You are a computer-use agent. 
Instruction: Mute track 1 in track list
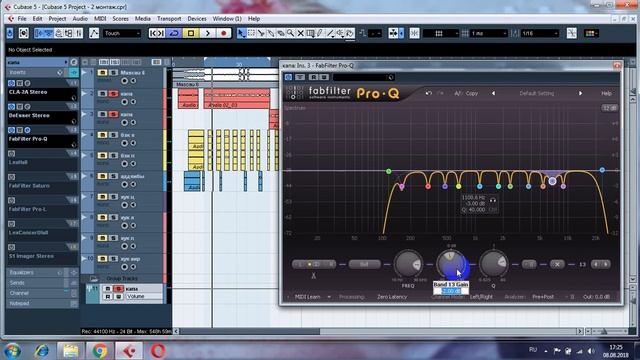(102, 73)
